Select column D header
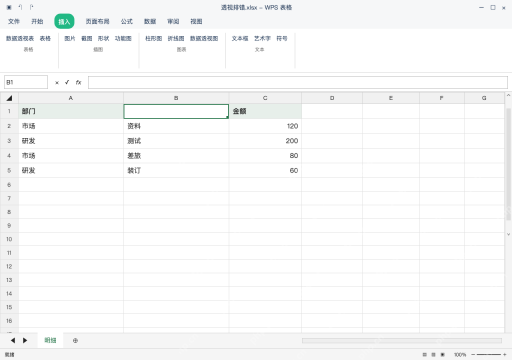Viewport: 512px width, 360px height. tap(332, 98)
